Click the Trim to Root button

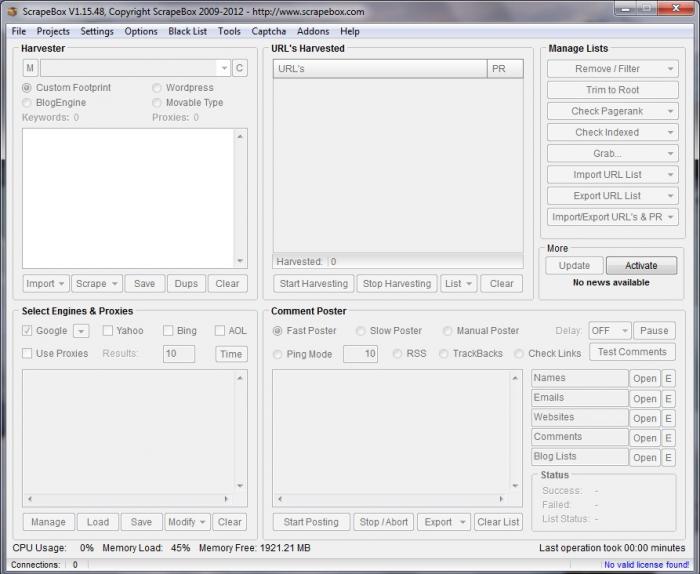(x=612, y=90)
